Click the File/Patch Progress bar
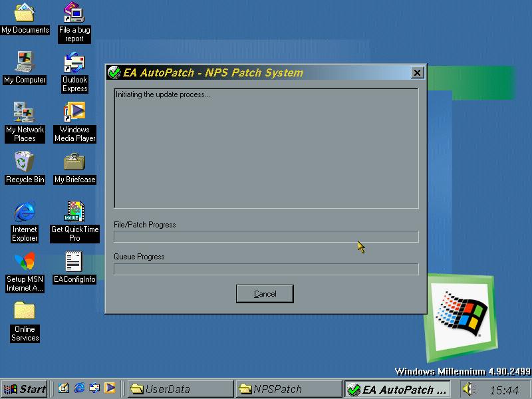 (266, 237)
